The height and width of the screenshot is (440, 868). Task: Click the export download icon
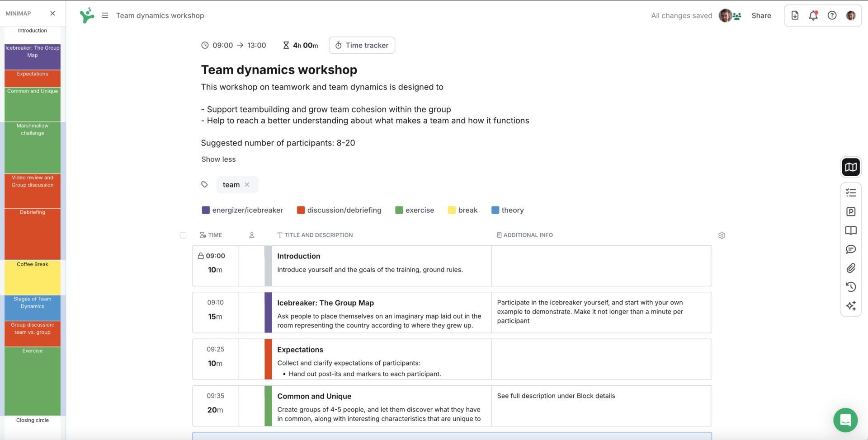pyautogui.click(x=795, y=15)
